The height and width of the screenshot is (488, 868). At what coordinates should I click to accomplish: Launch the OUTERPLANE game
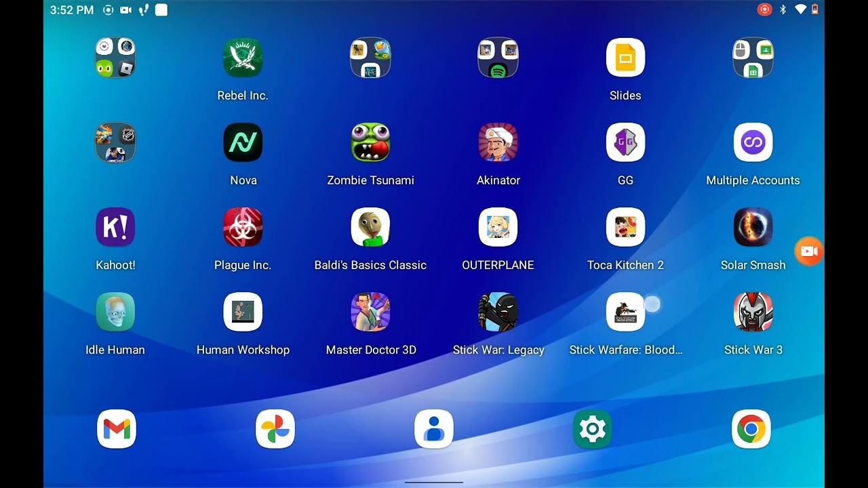(x=498, y=227)
